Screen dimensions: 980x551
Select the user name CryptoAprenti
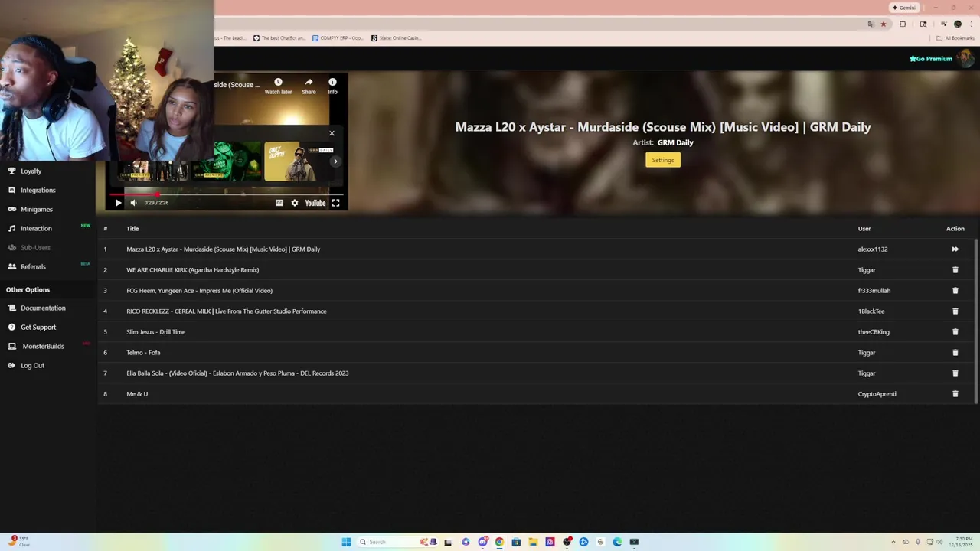877,394
